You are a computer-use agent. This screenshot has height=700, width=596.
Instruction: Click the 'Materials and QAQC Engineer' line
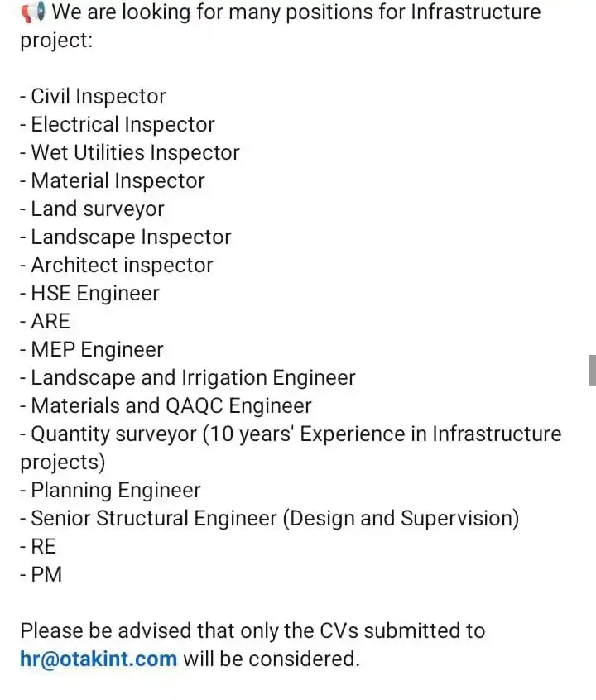166,405
